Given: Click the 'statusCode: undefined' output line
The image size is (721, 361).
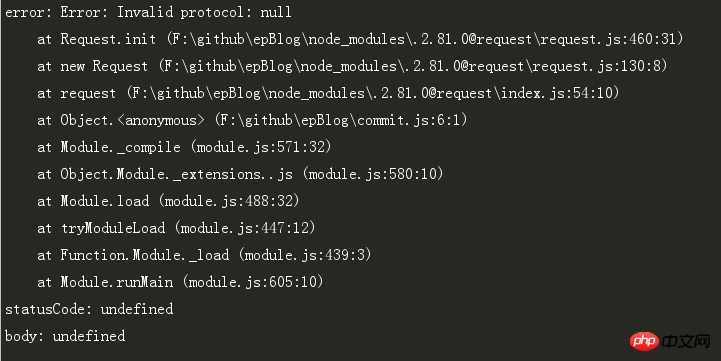Looking at the screenshot, I should (x=89, y=309).
